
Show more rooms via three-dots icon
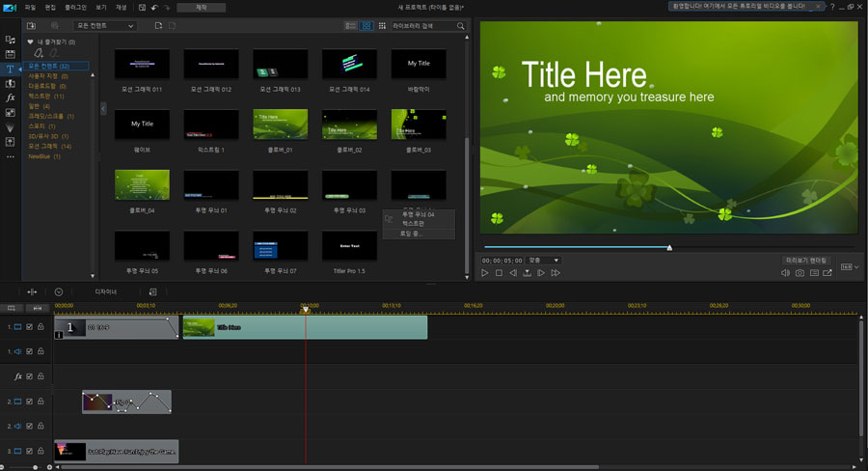point(10,156)
